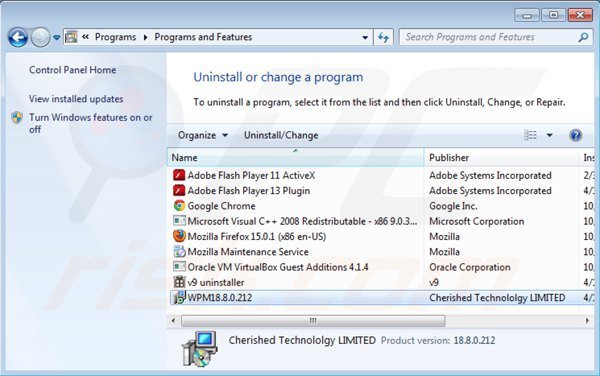This screenshot has height=376, width=600.
Task: Select Mozilla Firefox 15.0.1 (x86 en-US)
Action: tap(257, 236)
